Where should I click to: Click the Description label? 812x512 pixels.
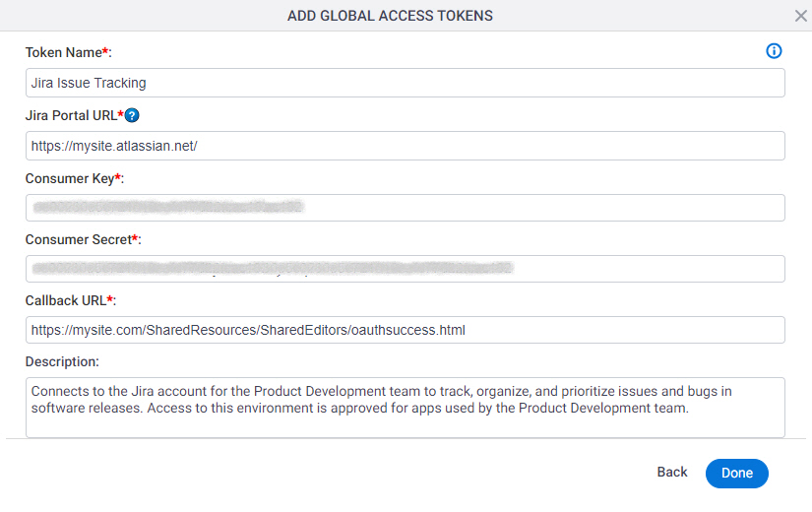coord(62,361)
